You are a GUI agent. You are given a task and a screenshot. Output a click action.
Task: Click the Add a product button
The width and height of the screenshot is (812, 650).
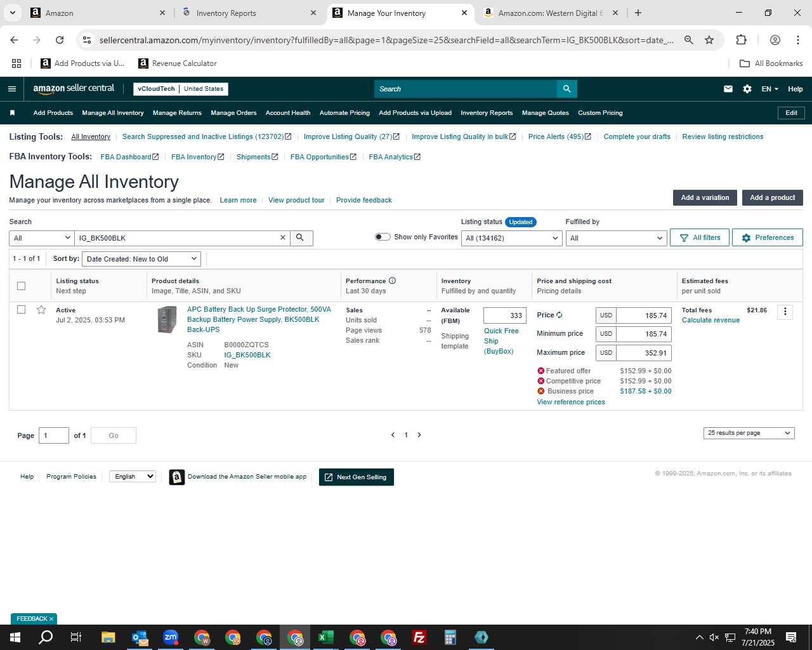point(772,197)
